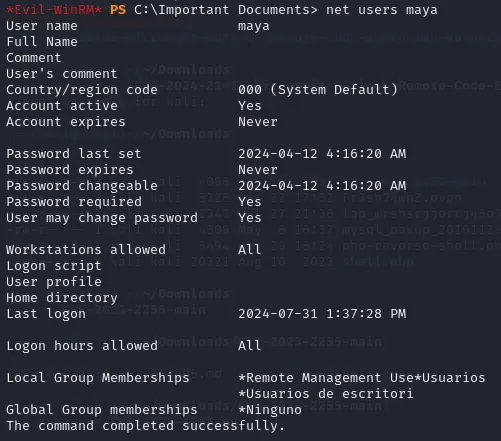Click the 'Account active' Yes value
Image resolution: width=501 pixels, height=441 pixels.
pyautogui.click(x=250, y=106)
